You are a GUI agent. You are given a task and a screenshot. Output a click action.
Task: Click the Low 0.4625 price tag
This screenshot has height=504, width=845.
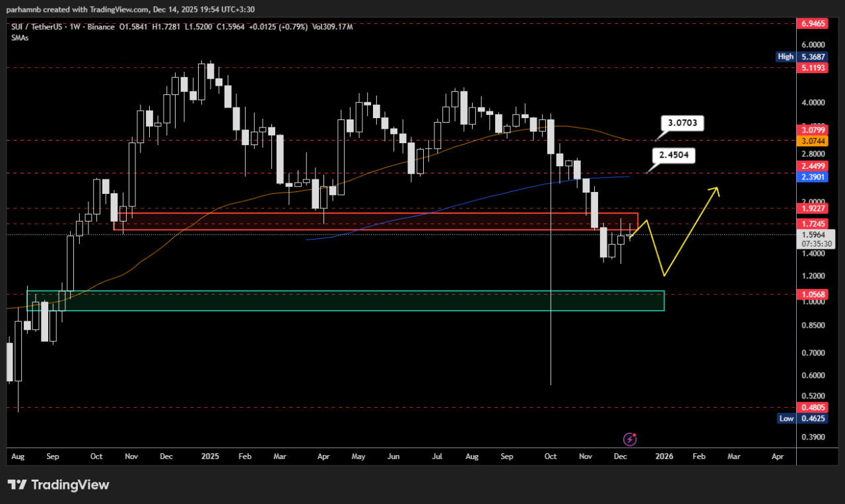(810, 418)
